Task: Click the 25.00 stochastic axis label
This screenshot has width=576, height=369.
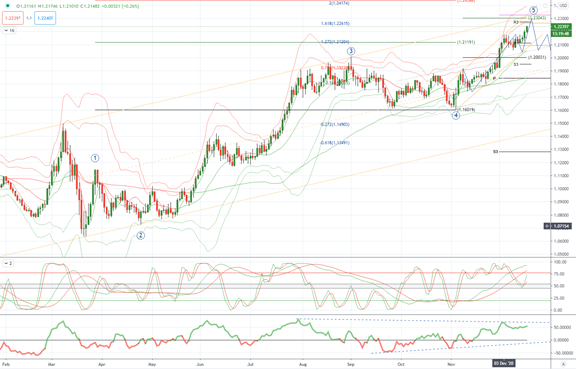Action: [559, 298]
